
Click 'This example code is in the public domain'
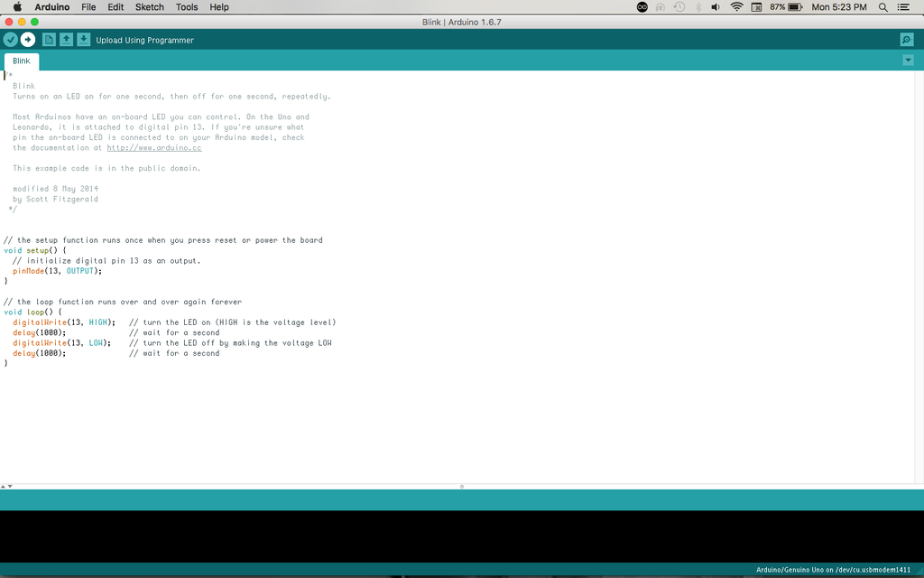106,169
